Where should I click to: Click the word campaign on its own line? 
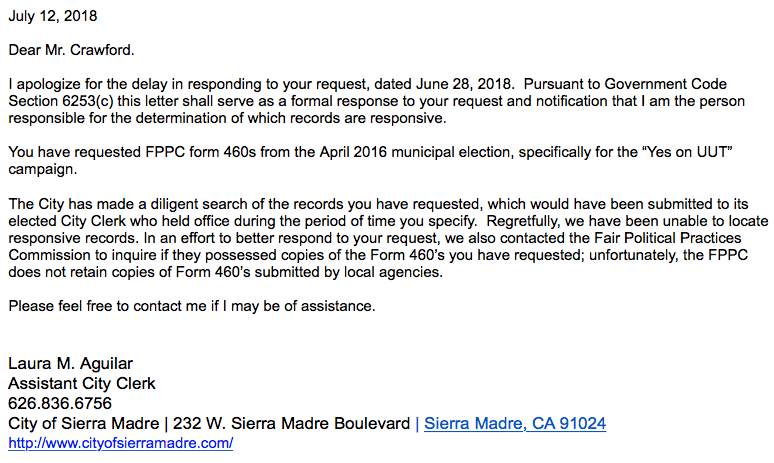[x=42, y=169]
